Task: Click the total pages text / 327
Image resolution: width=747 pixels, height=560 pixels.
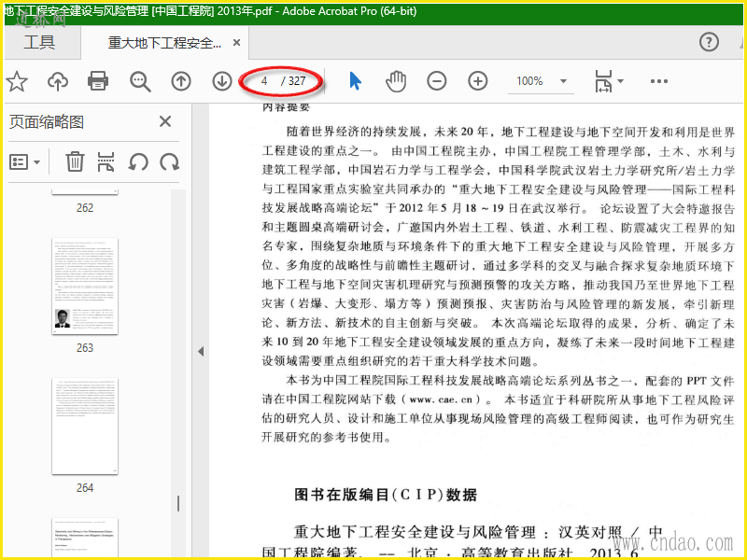Action: tap(293, 81)
